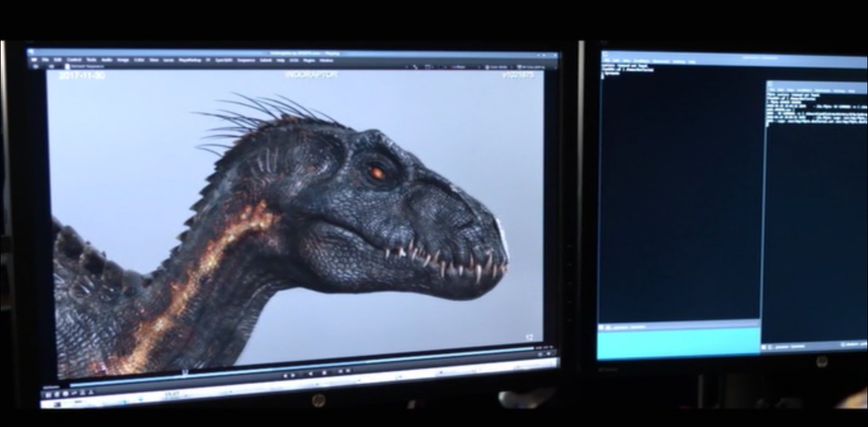
Task: Open the Image menu in the viewer
Action: [123, 60]
